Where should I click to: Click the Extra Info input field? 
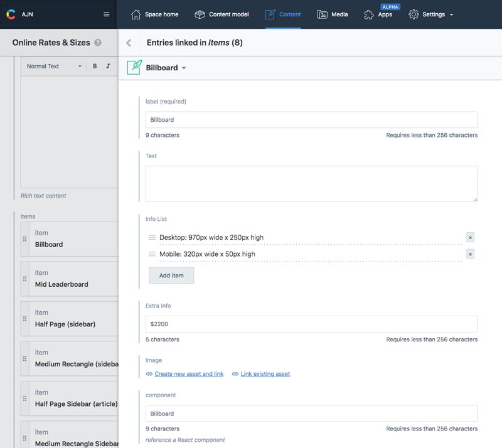coord(311,324)
